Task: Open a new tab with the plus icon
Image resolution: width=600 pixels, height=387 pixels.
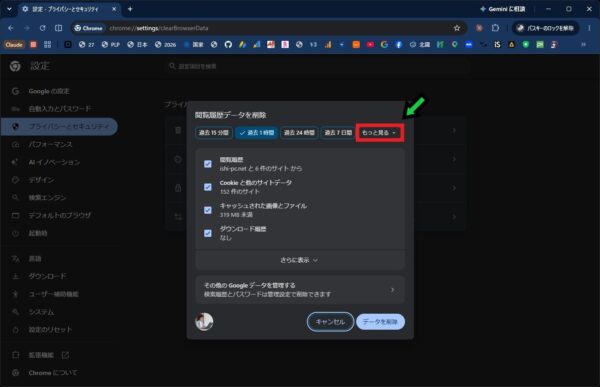Action: (x=130, y=8)
